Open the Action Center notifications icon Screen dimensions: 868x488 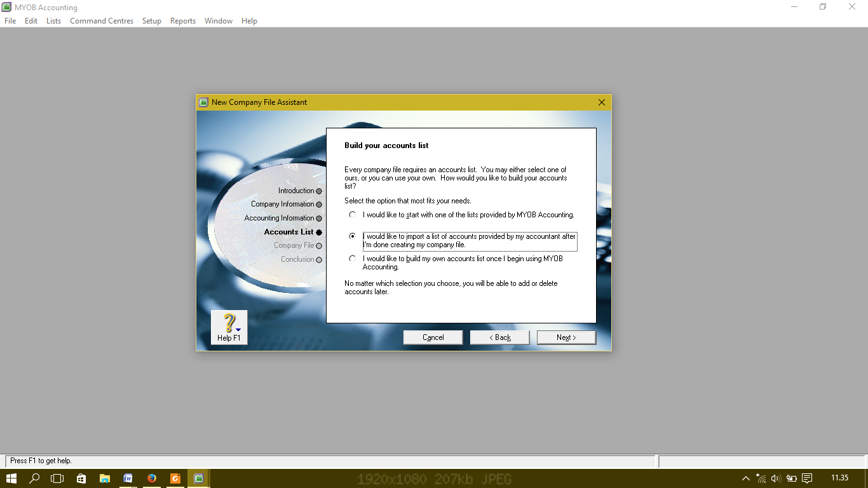click(x=807, y=478)
